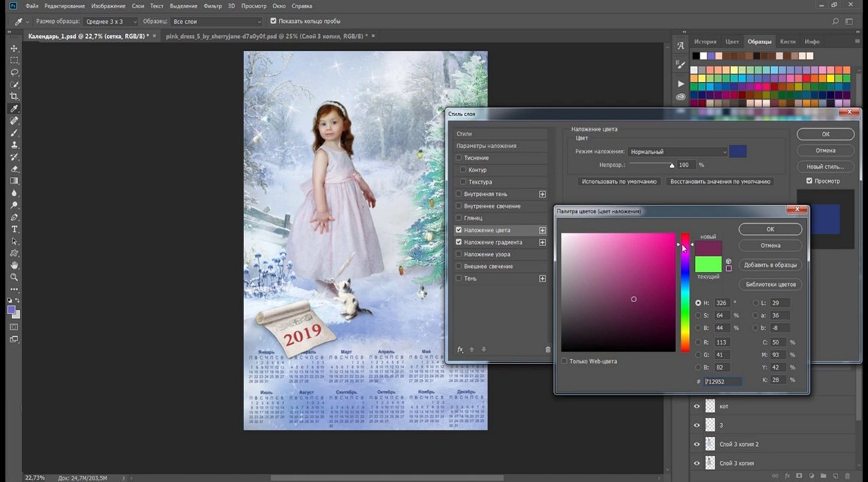Toggle Показать кольцо пробы checkbox

pyautogui.click(x=273, y=22)
